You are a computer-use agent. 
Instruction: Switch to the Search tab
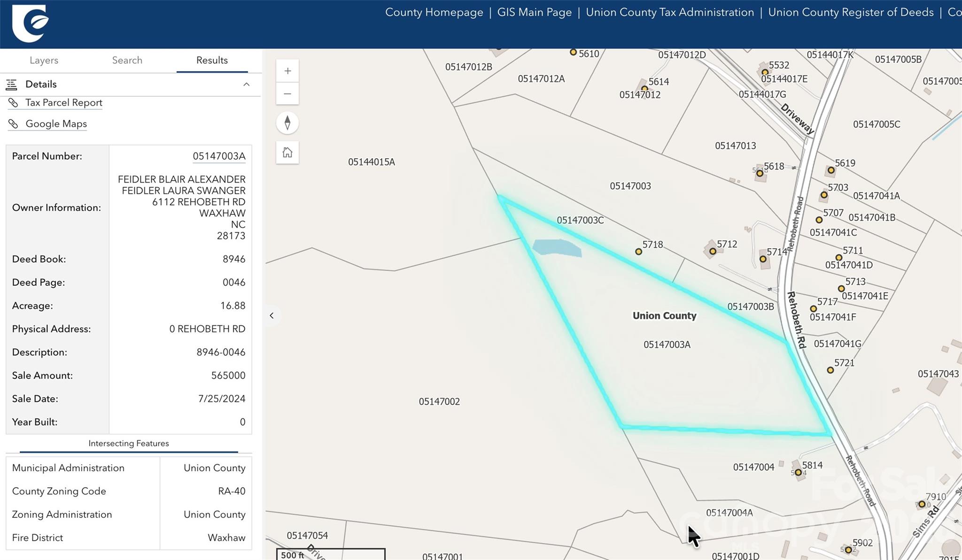point(127,60)
